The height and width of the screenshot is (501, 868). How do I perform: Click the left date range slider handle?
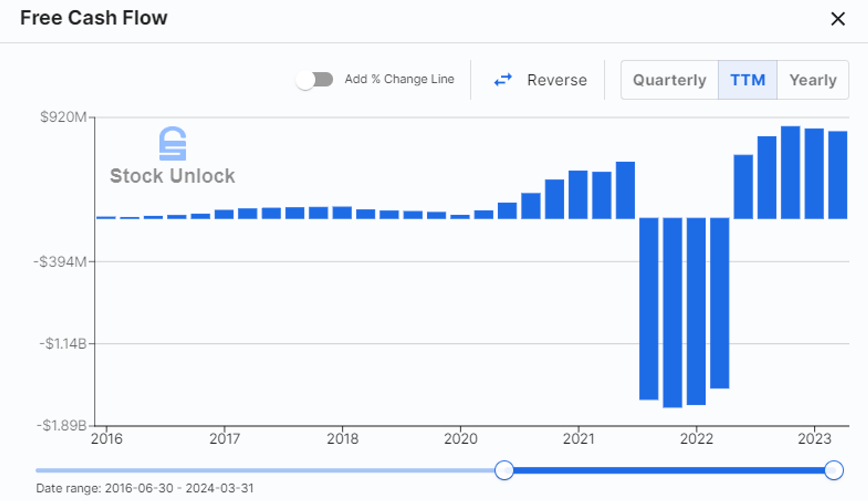click(504, 470)
